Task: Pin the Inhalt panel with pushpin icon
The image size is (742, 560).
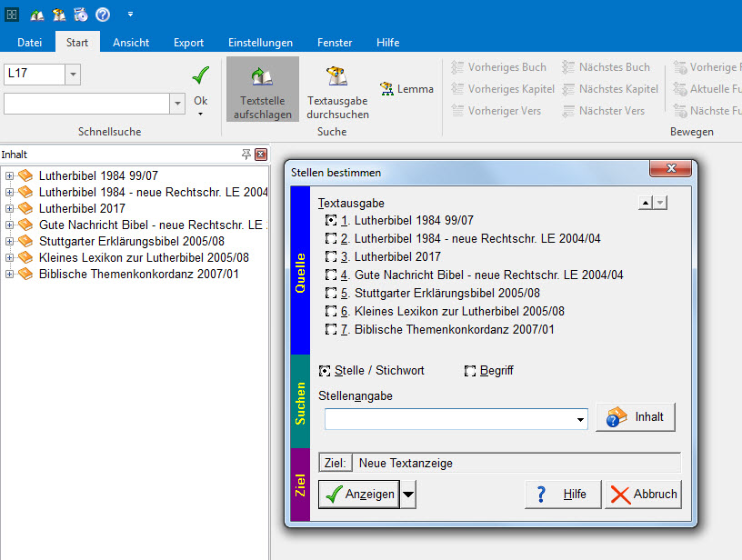Action: [x=246, y=155]
